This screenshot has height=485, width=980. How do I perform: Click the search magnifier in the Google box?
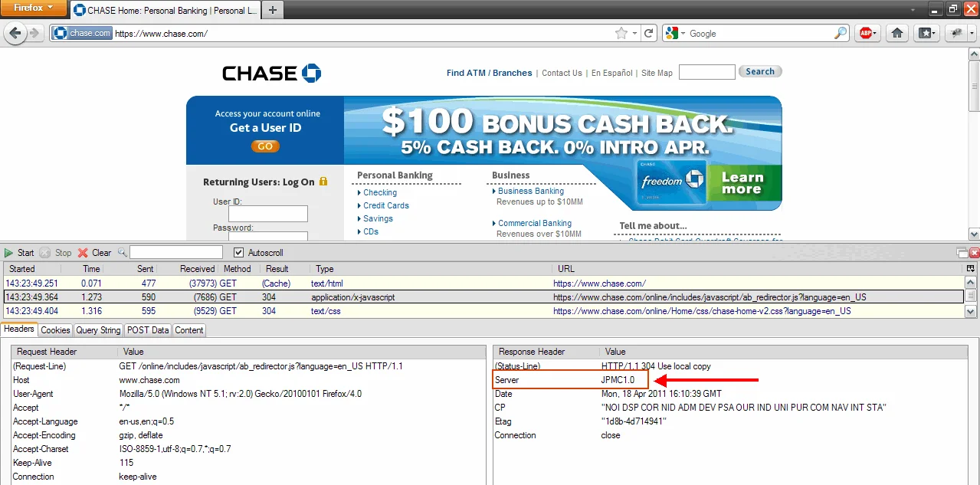841,33
